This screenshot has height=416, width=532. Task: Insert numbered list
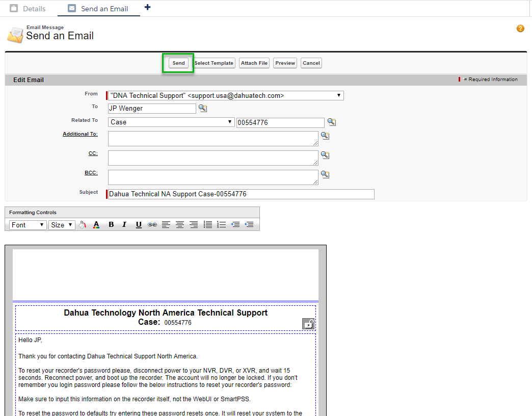[x=221, y=225]
